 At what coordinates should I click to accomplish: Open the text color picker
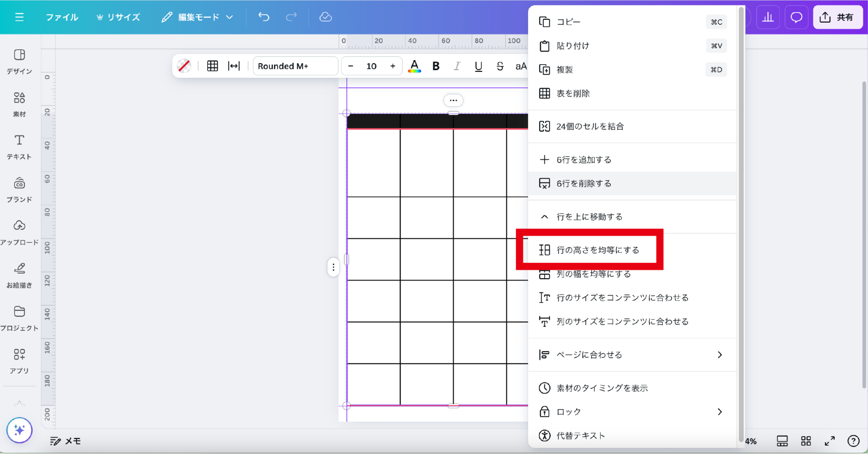click(x=414, y=66)
